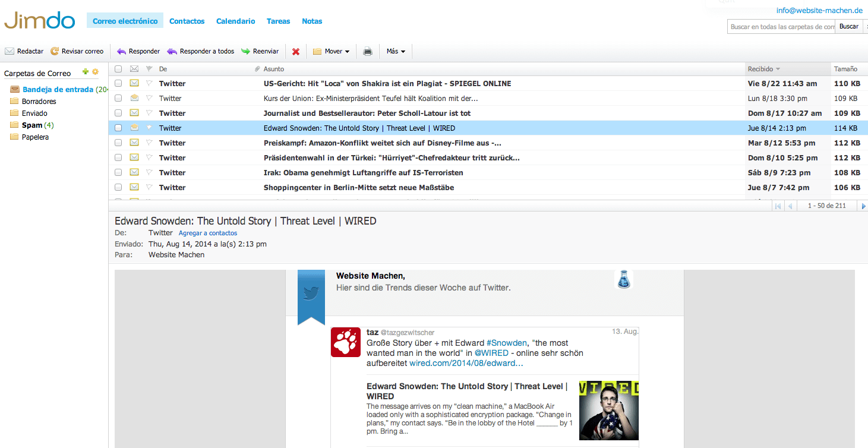Open the Borradores folder

coord(39,102)
